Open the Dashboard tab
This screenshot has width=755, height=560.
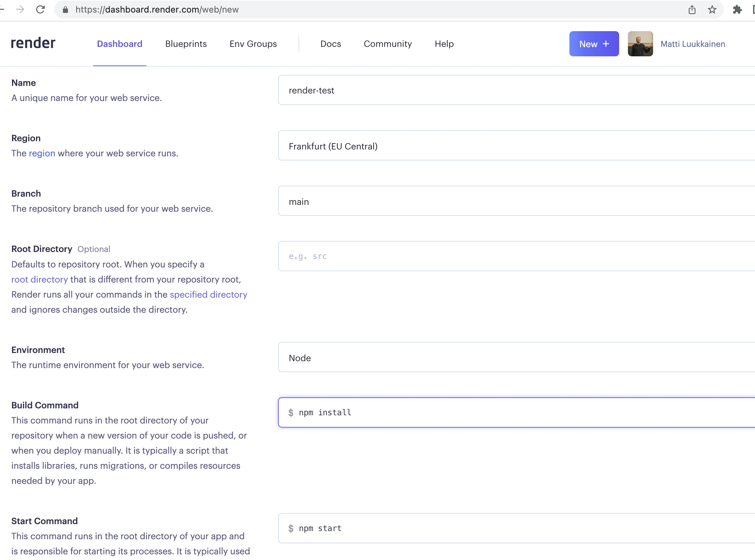click(x=120, y=44)
